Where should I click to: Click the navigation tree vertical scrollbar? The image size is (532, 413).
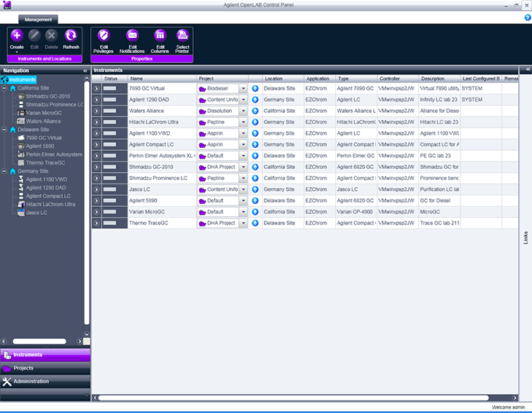point(87,202)
